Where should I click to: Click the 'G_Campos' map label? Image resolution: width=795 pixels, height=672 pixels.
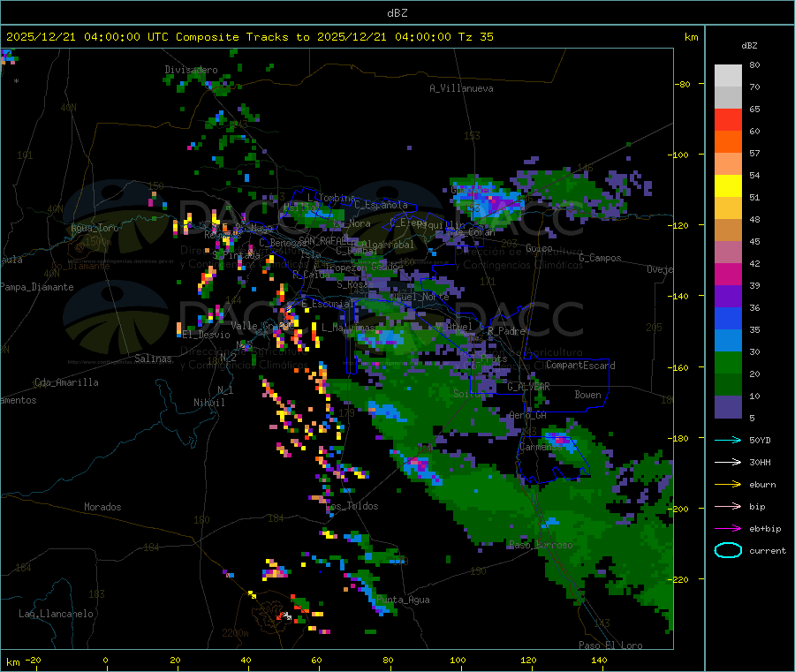pos(600,258)
